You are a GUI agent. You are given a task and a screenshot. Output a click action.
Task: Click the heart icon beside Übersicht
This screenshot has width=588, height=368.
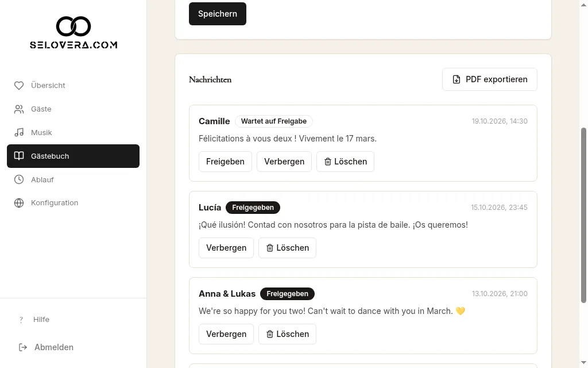tap(19, 86)
